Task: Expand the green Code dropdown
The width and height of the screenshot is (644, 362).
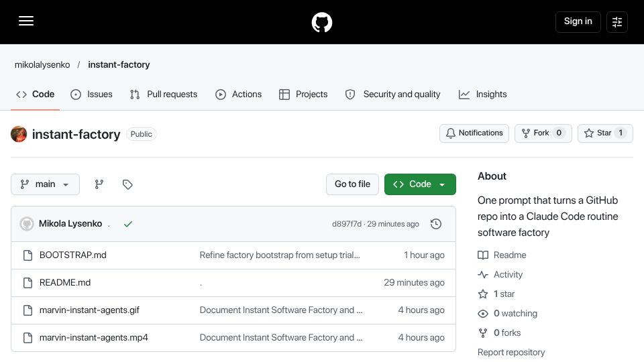Action: (420, 184)
